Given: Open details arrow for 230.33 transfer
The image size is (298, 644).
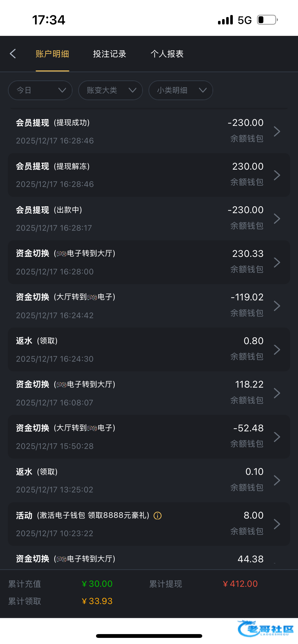Looking at the screenshot, I should [x=277, y=262].
